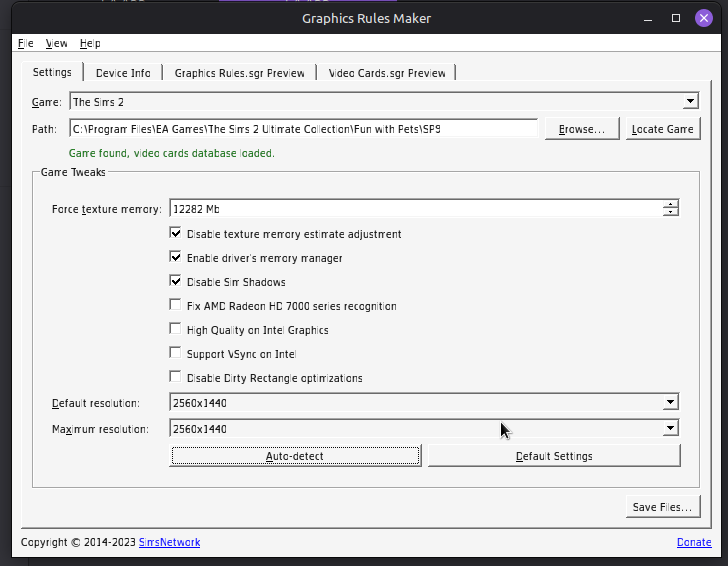Open the Donate link

point(694,542)
